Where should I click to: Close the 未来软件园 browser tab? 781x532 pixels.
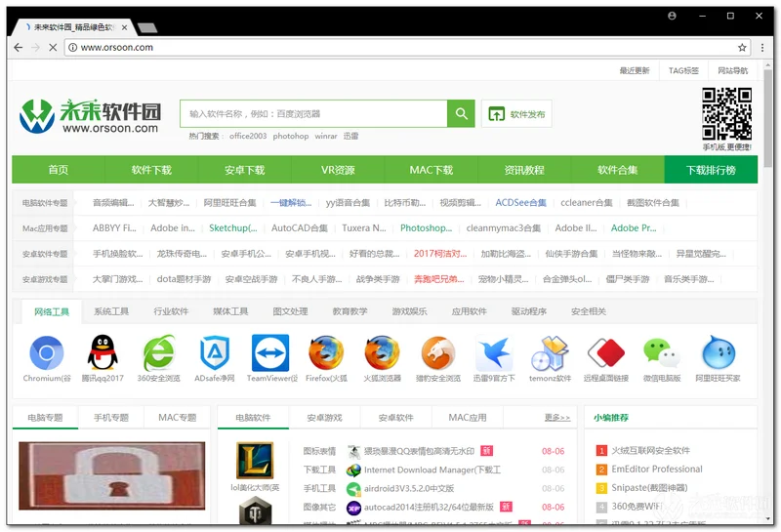point(125,27)
